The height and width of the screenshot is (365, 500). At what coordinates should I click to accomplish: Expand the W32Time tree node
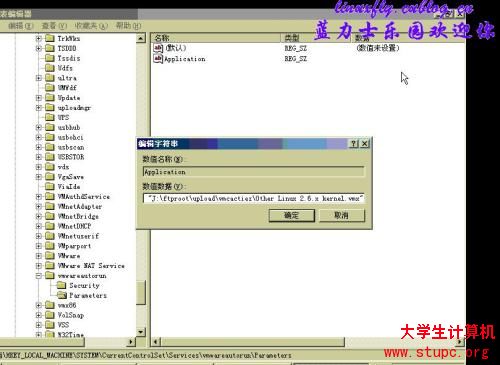(x=39, y=334)
